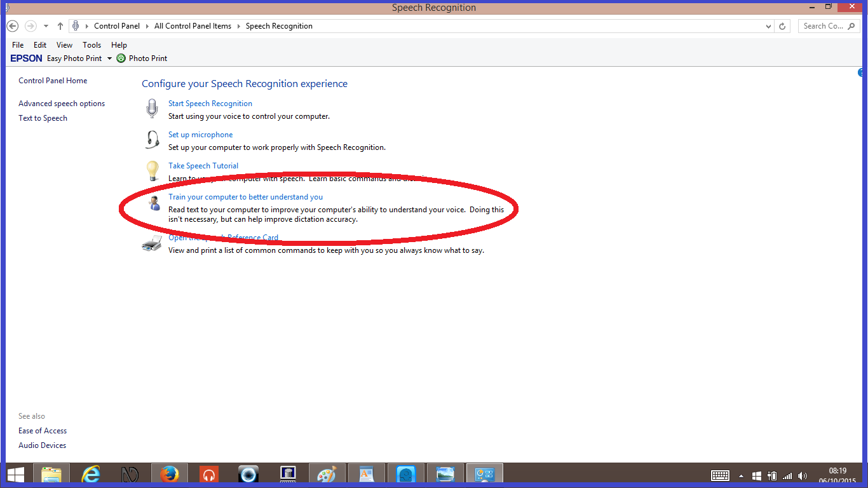
Task: Click the Windows flag icon in the system tray
Action: click(x=756, y=475)
